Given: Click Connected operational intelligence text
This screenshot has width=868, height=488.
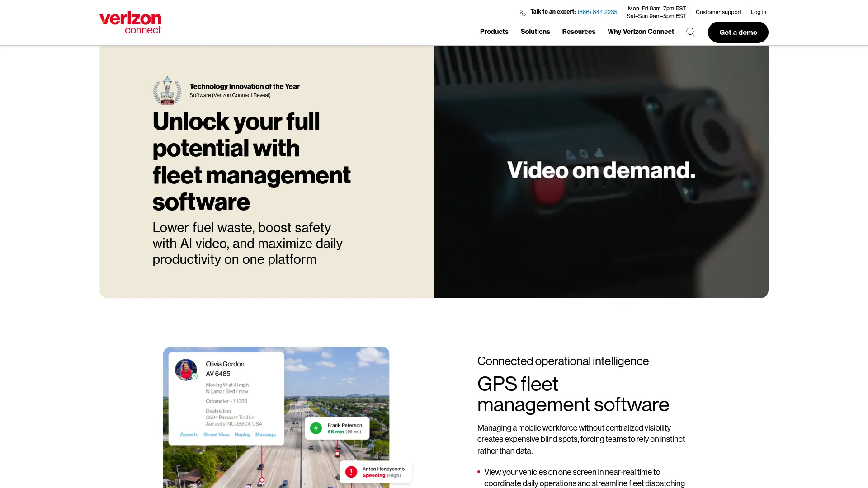Looking at the screenshot, I should click(x=563, y=361).
